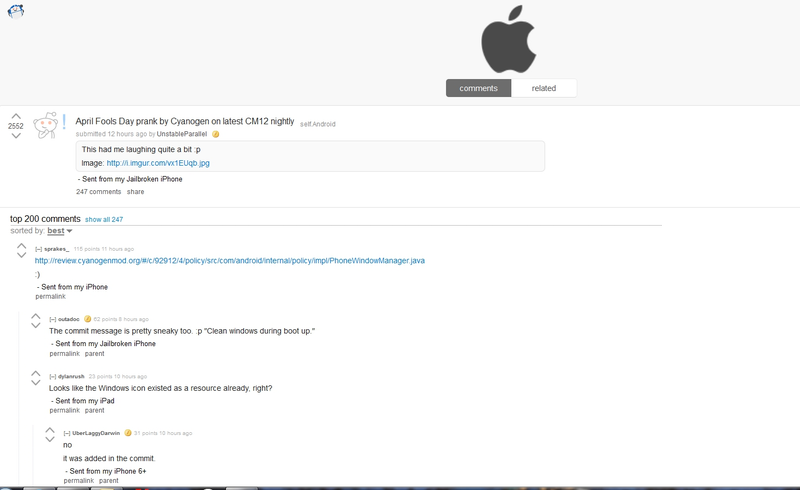This screenshot has height=490, width=800.
Task: Switch to the comments tab
Action: click(478, 88)
